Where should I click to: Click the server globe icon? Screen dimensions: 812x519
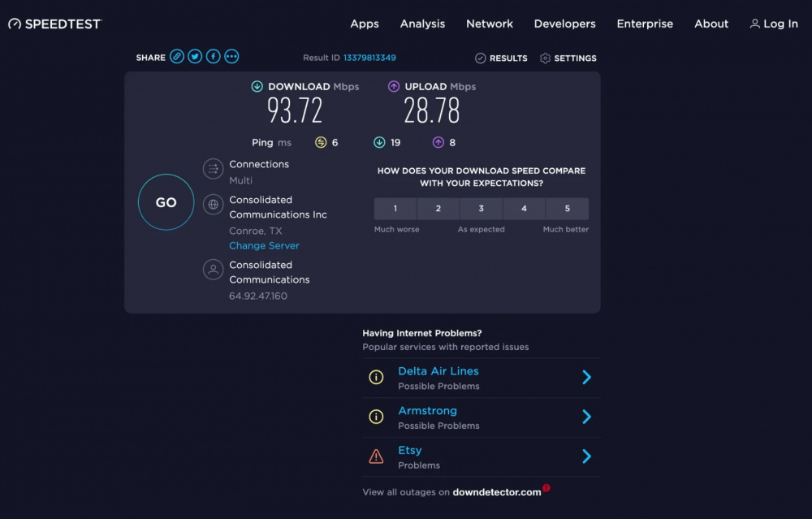pyautogui.click(x=213, y=205)
